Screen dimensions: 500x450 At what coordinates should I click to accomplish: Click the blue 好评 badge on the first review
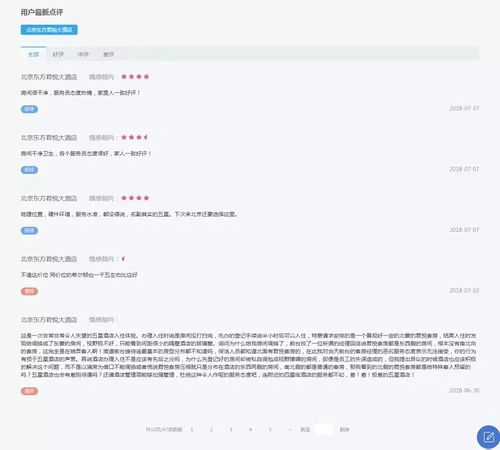(29, 109)
